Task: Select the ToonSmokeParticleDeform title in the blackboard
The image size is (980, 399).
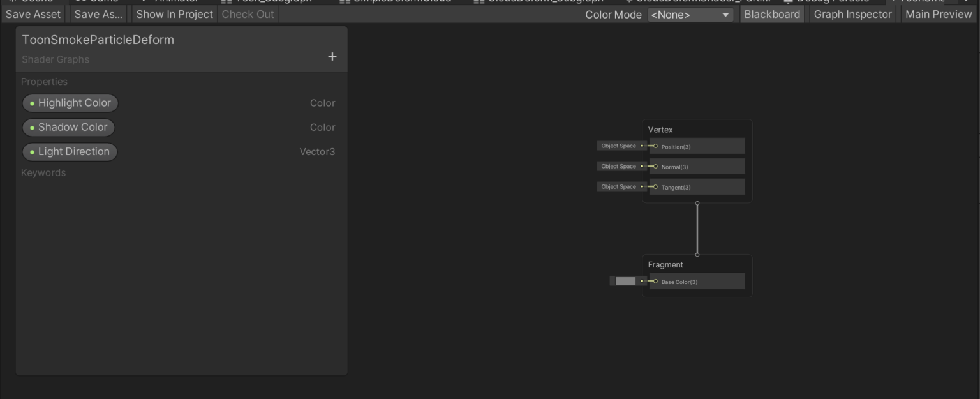Action: [x=97, y=40]
